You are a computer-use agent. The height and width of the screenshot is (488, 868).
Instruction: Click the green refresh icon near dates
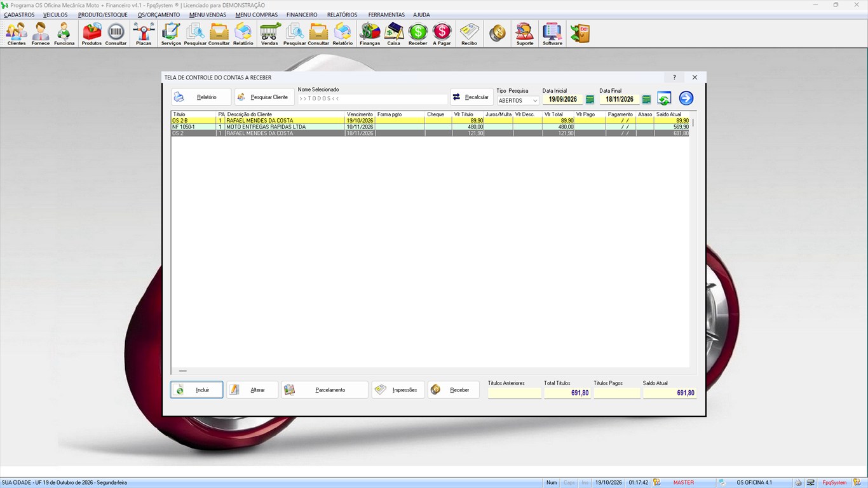click(x=664, y=98)
